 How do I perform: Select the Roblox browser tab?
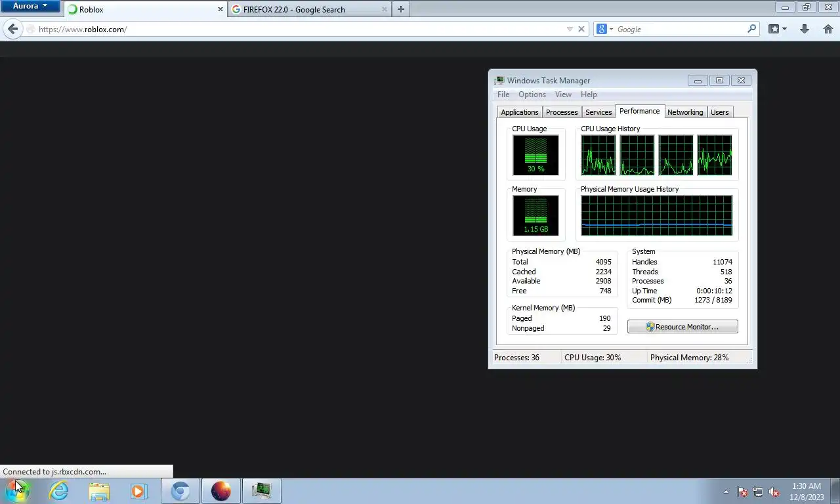(x=146, y=10)
